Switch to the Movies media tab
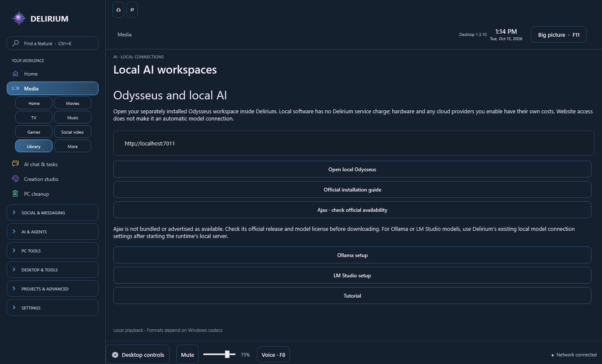602x364 pixels. (73, 103)
